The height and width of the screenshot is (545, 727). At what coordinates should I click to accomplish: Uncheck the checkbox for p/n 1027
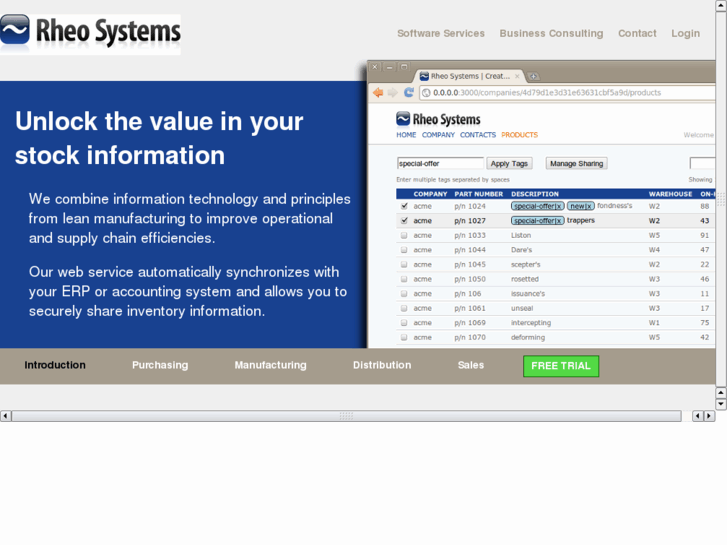404,220
